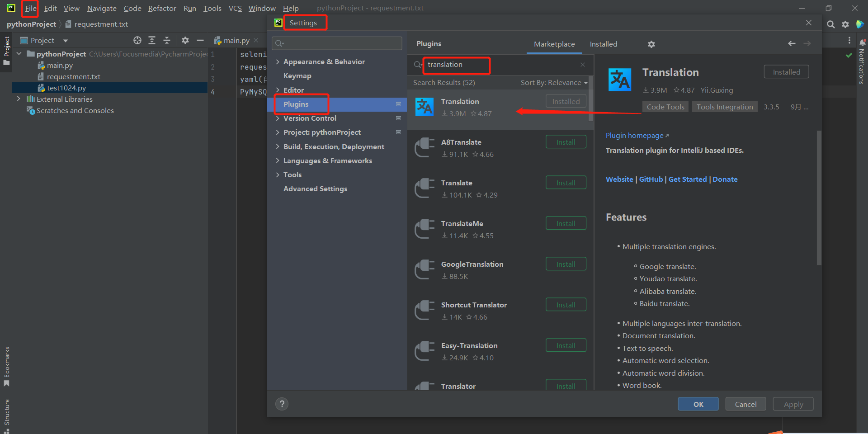
Task: Expand External Libraries tree node
Action: coord(19,99)
